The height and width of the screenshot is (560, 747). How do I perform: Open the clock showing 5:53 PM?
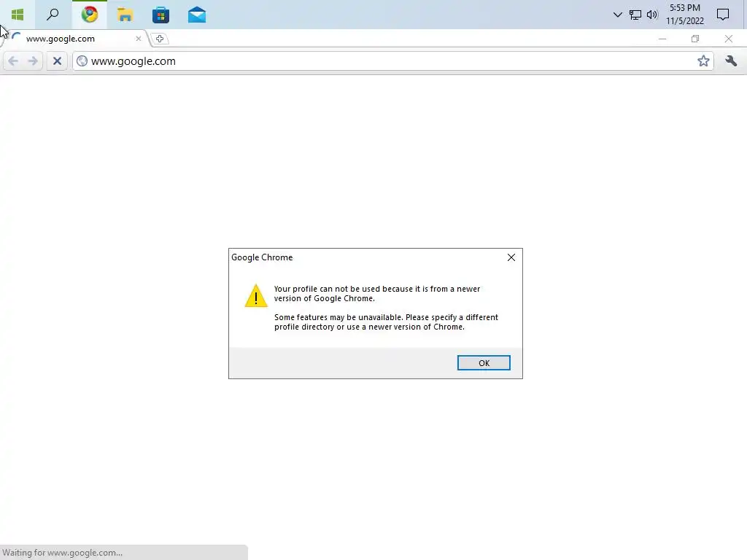pyautogui.click(x=684, y=15)
